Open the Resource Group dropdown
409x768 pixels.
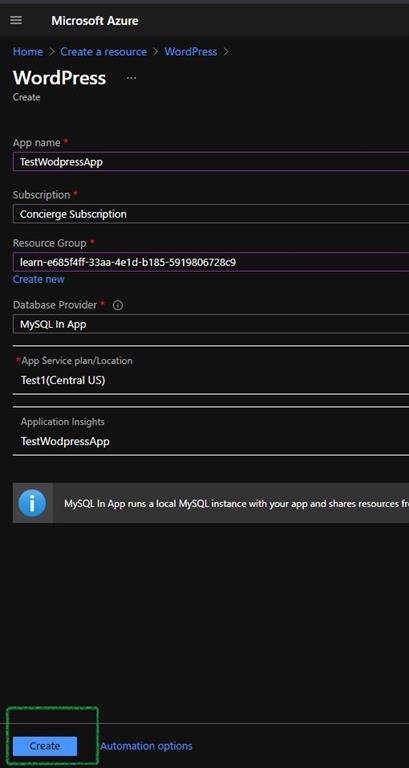[211, 262]
